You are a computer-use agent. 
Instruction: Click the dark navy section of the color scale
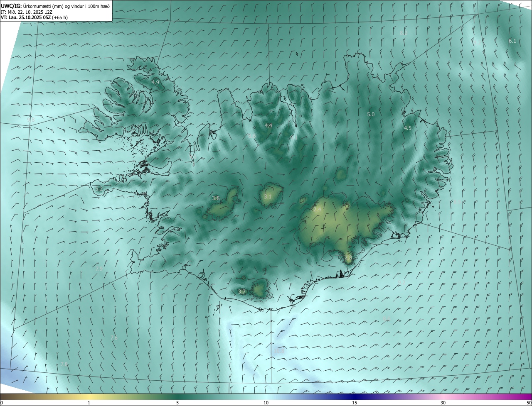[x=355, y=396]
